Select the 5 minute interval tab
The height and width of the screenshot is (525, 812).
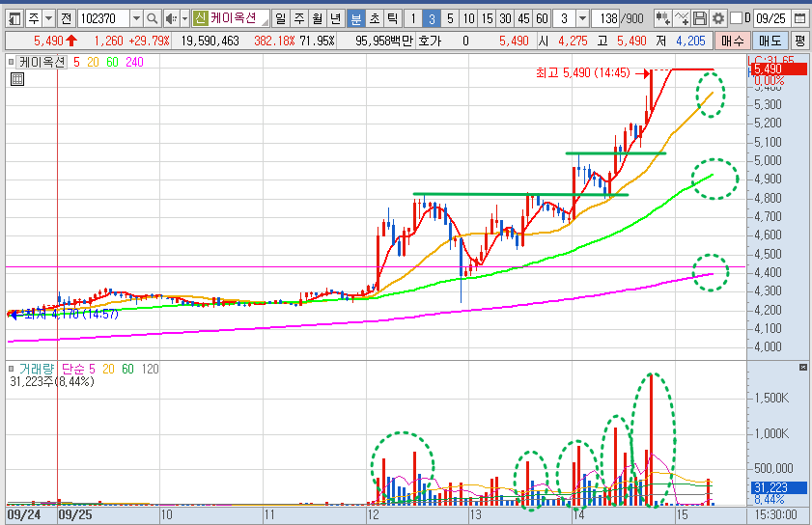450,19
